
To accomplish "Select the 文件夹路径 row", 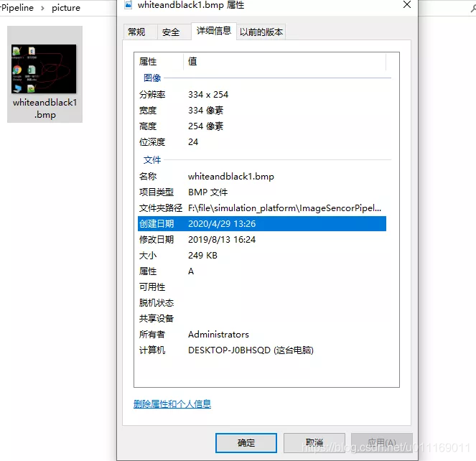I will [262, 208].
